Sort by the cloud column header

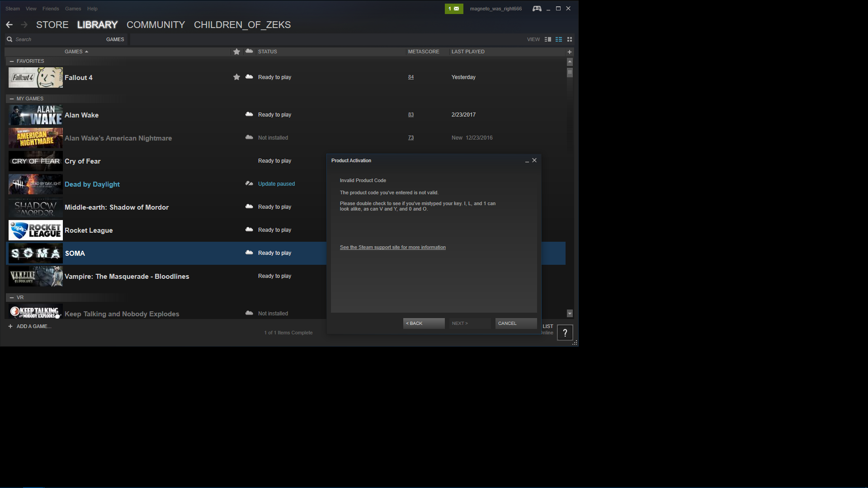pos(249,51)
